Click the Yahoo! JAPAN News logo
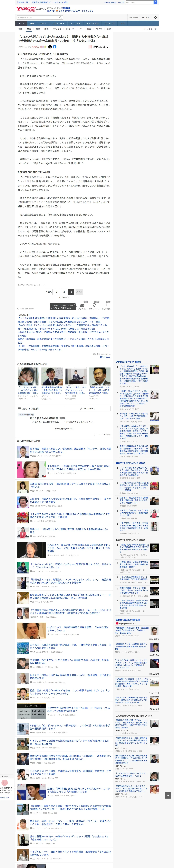Image resolution: width=174 pixels, height=868 pixels. coord(30,9)
